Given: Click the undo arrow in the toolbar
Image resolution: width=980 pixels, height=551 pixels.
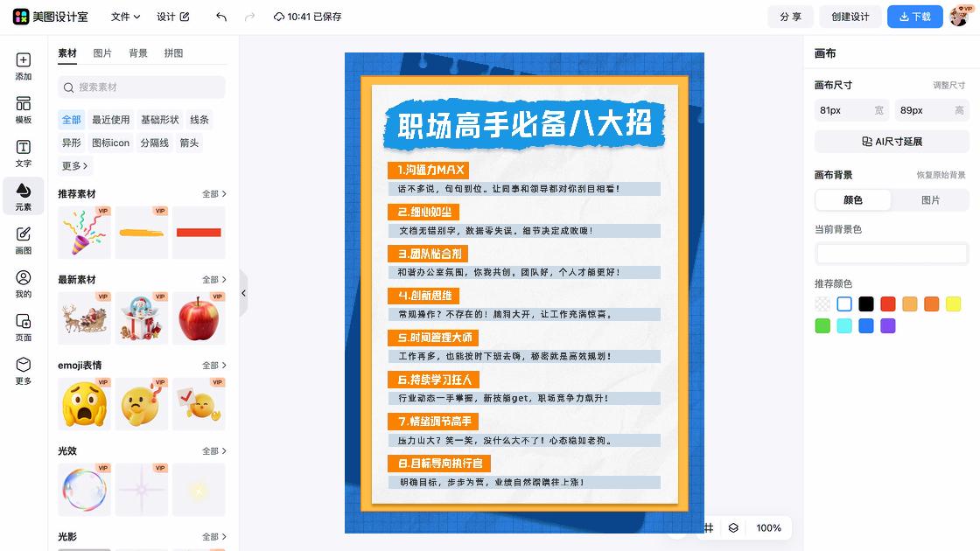Looking at the screenshot, I should click(x=220, y=16).
